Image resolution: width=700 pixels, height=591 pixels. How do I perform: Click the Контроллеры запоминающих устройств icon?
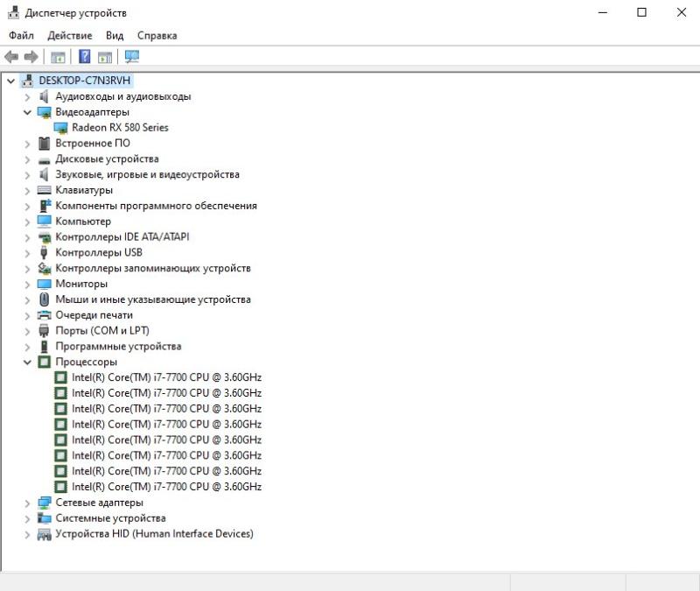pyautogui.click(x=45, y=268)
